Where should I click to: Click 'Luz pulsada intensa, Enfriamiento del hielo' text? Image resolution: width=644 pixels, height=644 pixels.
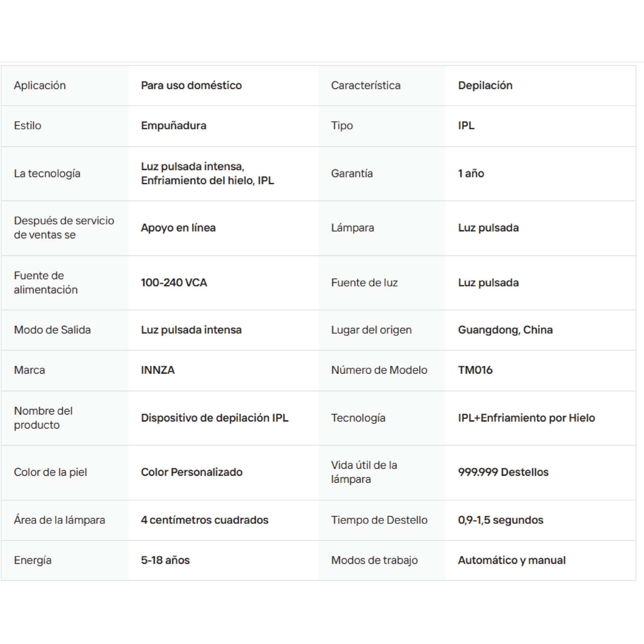(207, 173)
